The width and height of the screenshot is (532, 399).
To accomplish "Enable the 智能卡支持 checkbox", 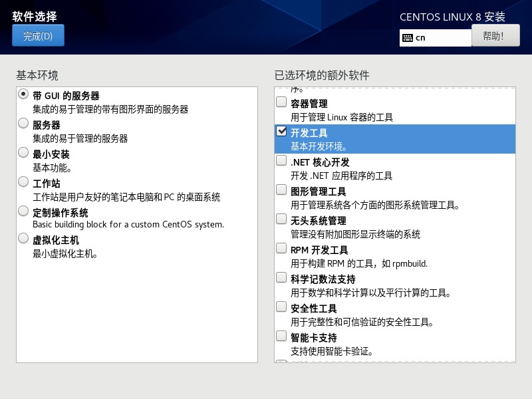I will click(x=281, y=336).
